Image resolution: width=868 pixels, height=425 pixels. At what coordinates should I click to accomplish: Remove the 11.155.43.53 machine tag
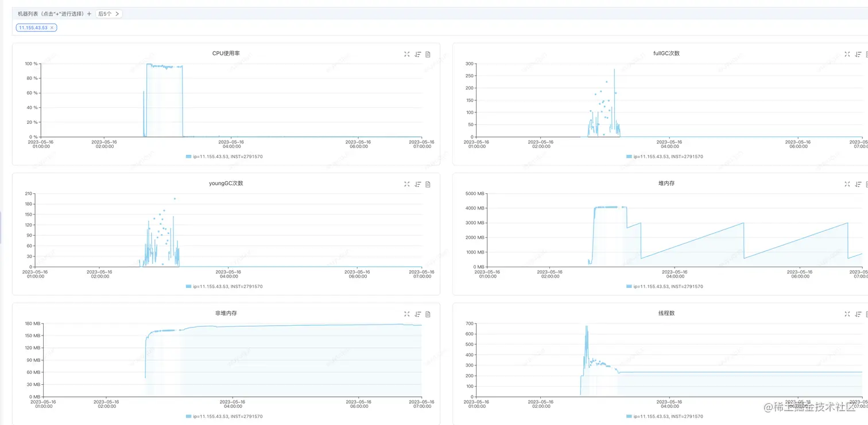pos(52,28)
